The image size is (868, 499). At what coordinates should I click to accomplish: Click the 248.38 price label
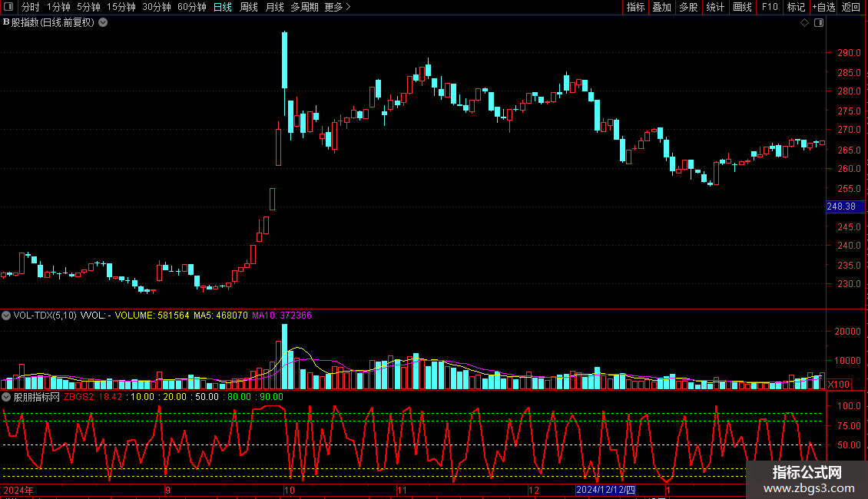(845, 207)
